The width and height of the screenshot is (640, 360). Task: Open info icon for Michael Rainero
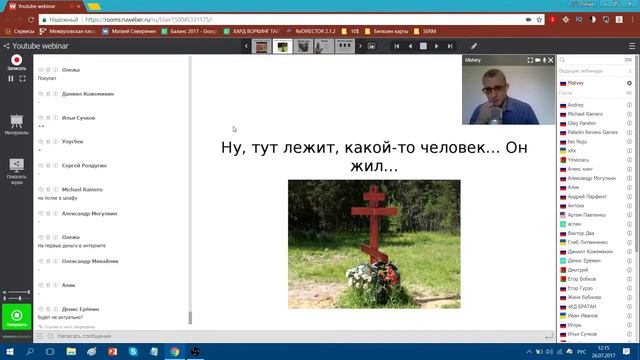[629, 114]
